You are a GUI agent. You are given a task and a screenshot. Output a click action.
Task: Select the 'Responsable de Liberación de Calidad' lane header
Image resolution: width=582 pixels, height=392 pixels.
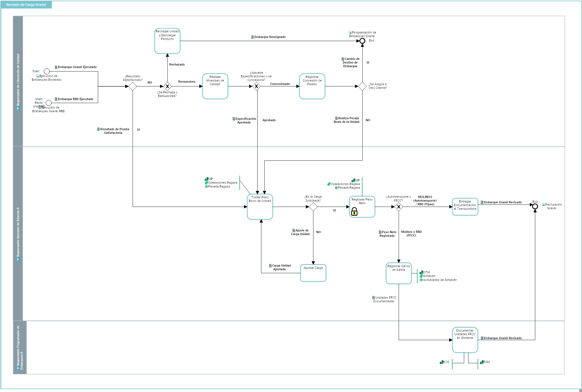(x=18, y=81)
